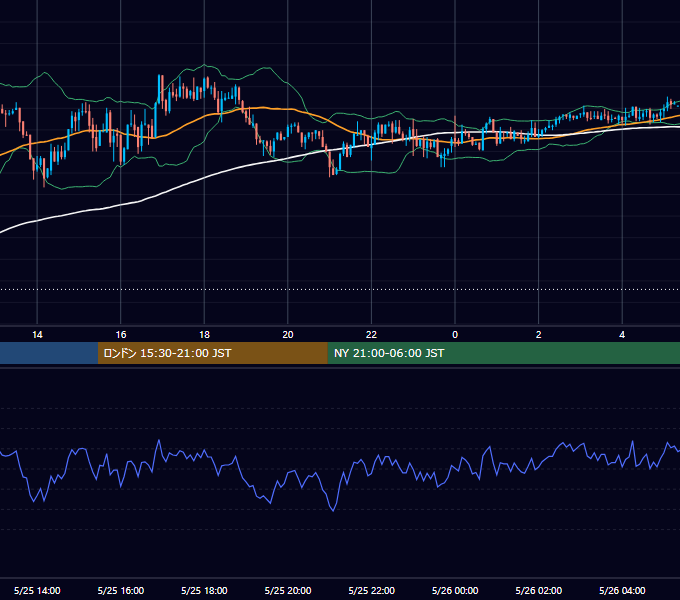Click the 0 hour axis label

point(455,335)
